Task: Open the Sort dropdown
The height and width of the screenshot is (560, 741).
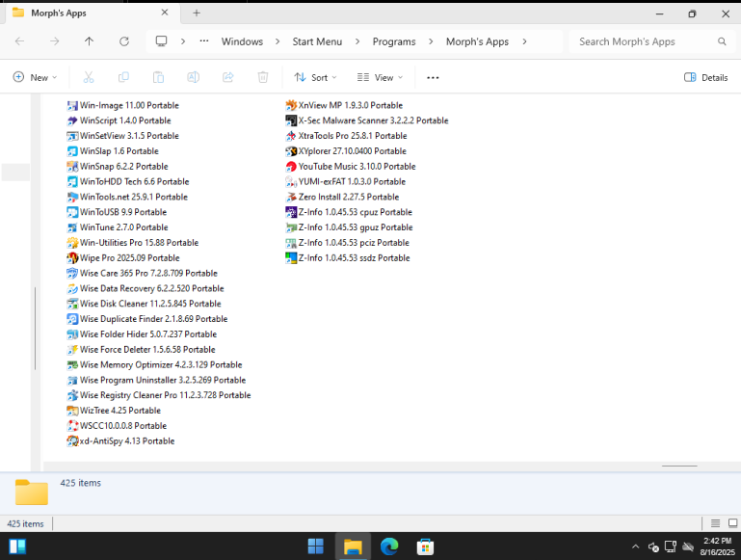Action: [316, 77]
